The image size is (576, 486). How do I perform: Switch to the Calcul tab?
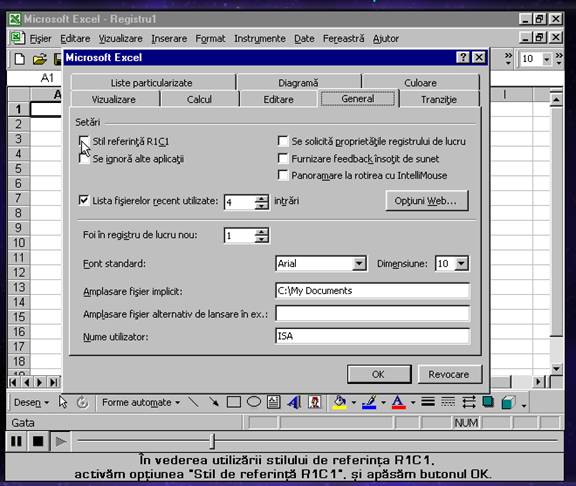[x=199, y=99]
